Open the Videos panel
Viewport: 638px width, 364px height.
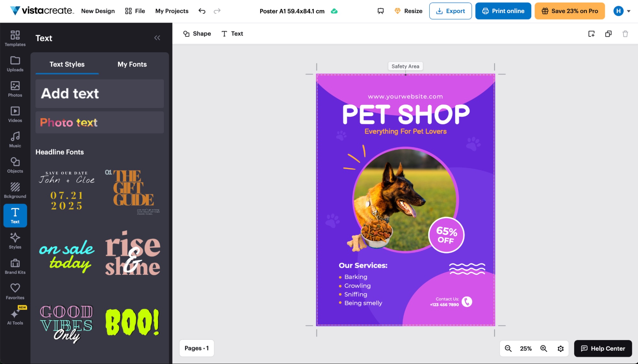[15, 115]
